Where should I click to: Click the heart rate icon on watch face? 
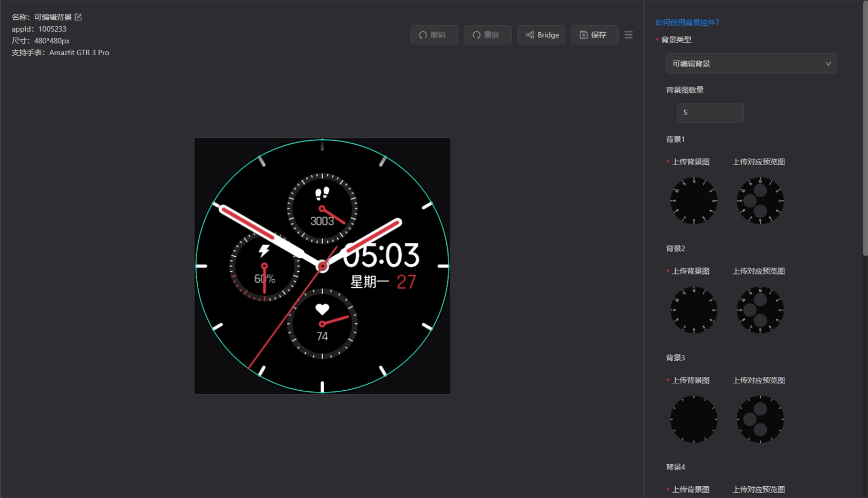[x=322, y=309]
